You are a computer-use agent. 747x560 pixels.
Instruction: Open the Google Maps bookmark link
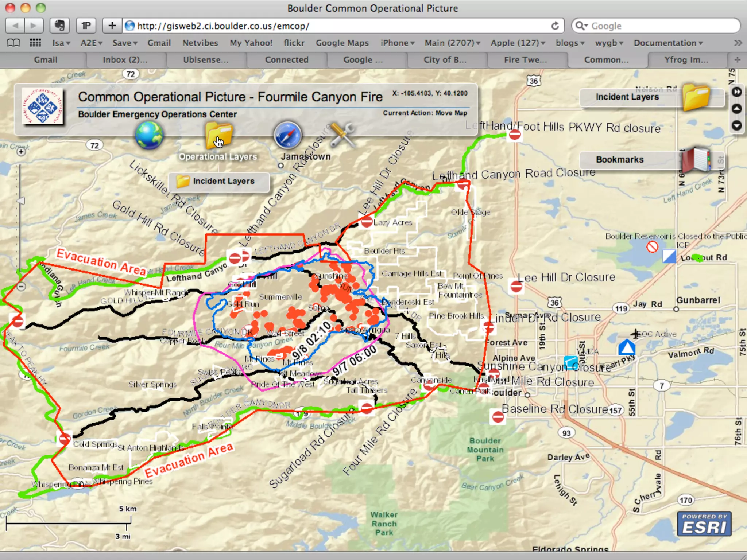[342, 43]
